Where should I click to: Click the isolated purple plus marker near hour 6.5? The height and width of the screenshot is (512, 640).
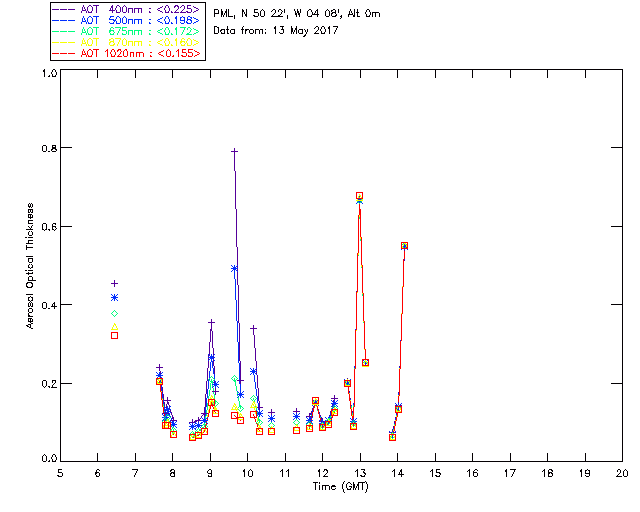click(115, 283)
